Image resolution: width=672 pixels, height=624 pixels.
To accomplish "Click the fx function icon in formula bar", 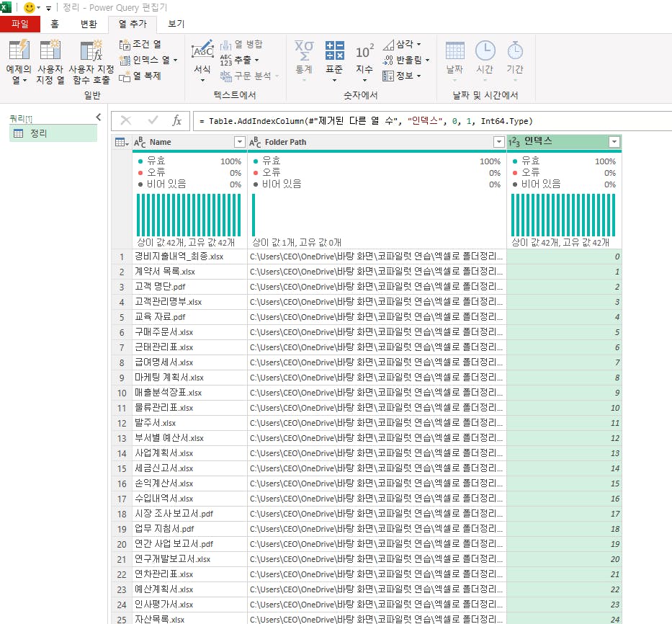I will coord(176,120).
